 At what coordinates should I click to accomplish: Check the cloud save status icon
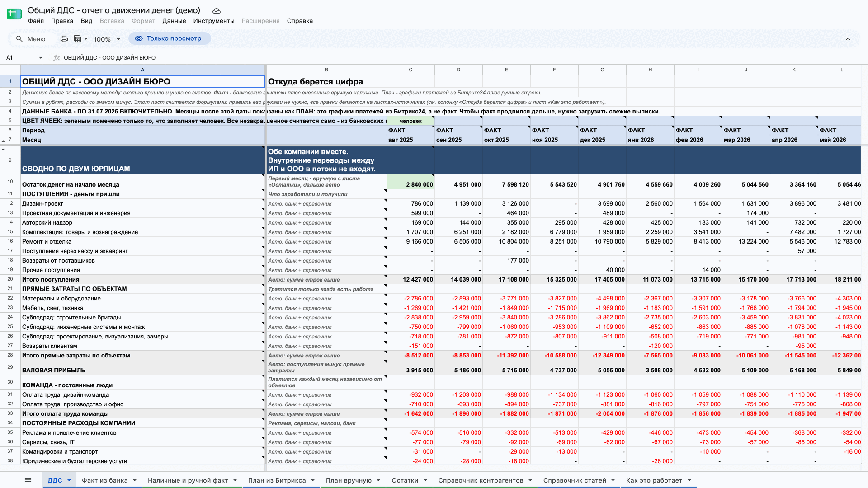(x=217, y=10)
